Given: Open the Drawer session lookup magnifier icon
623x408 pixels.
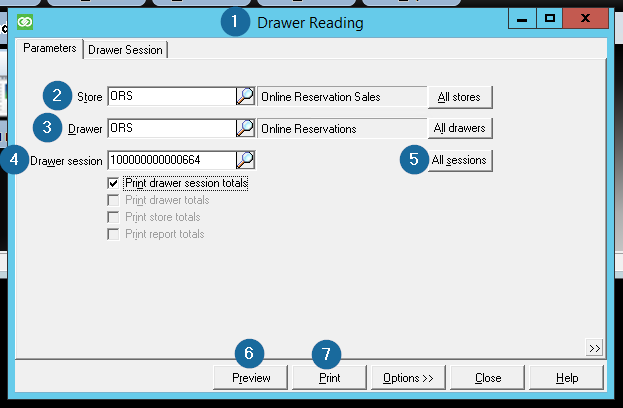Looking at the screenshot, I should [x=246, y=160].
